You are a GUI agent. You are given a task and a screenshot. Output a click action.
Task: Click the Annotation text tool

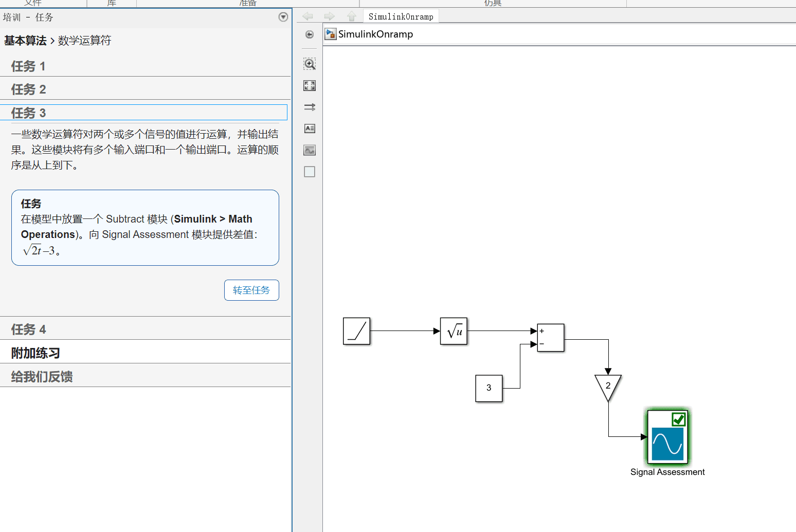(310, 129)
